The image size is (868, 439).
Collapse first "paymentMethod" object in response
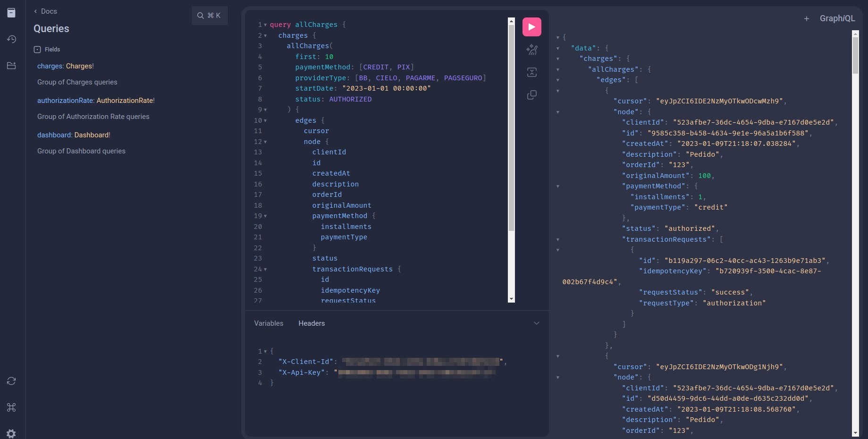(x=558, y=186)
